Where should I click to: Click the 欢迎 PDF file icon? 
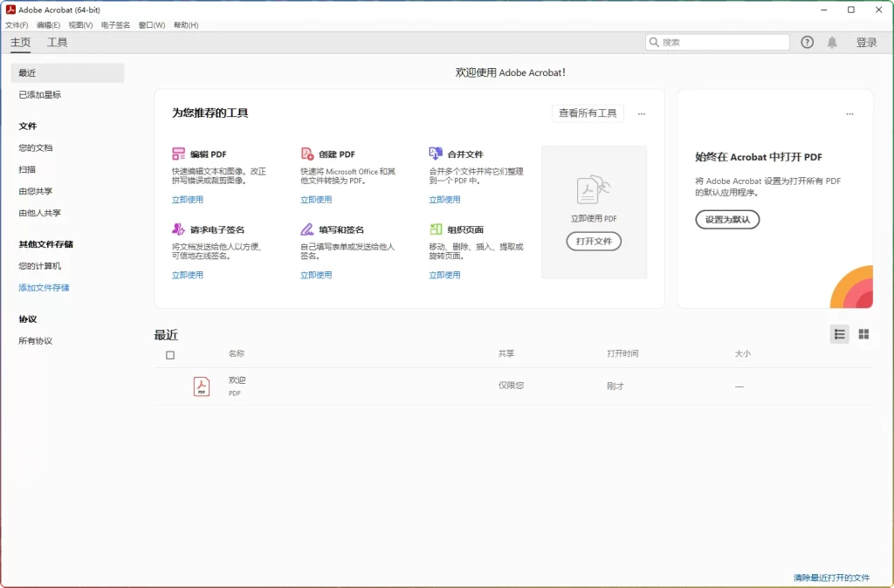coord(200,386)
